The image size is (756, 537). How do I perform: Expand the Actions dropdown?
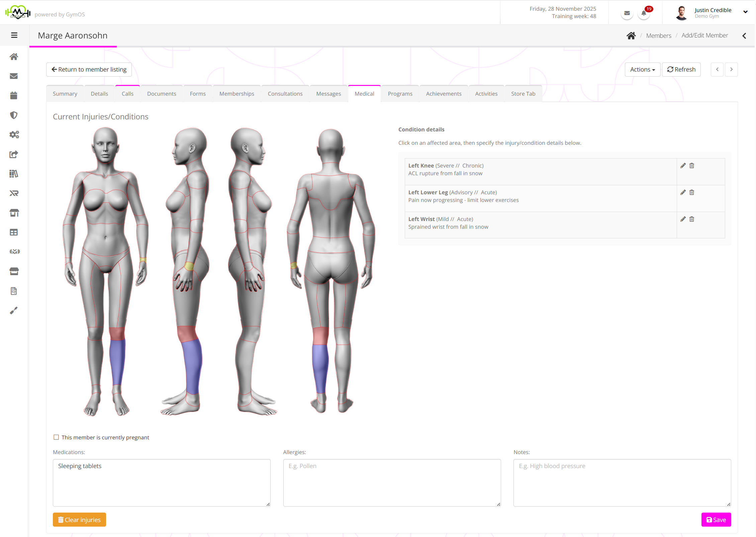click(642, 70)
